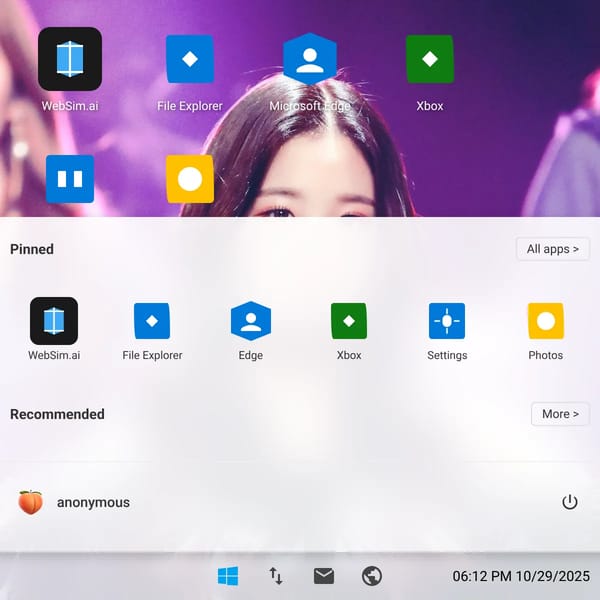Click the Recommended section heading
Screen dimensions: 600x600
click(57, 414)
